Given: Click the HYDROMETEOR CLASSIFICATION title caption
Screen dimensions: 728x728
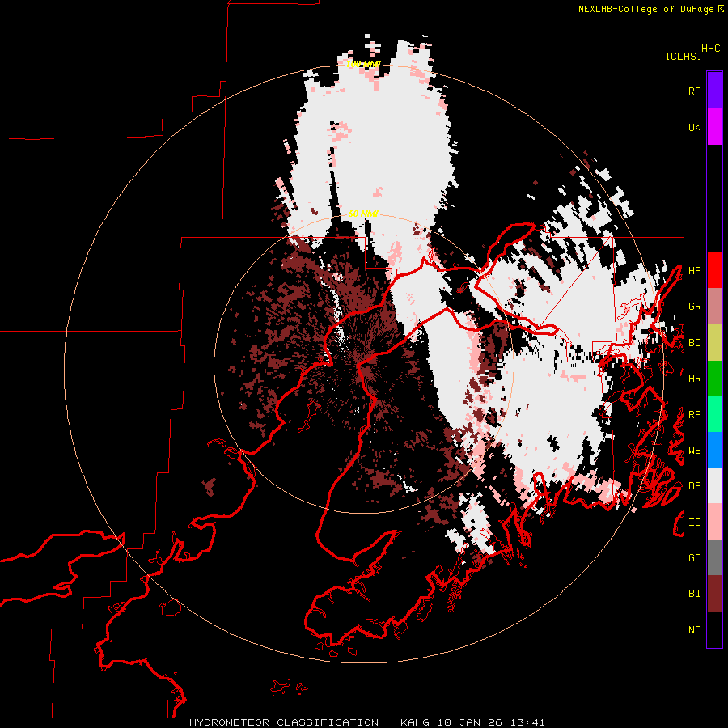Looking at the screenshot, I should [366, 722].
